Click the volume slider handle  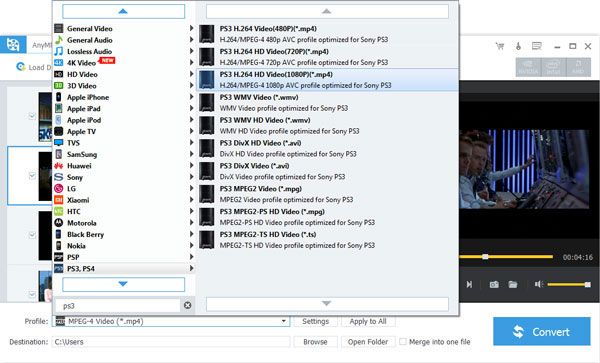587,284
